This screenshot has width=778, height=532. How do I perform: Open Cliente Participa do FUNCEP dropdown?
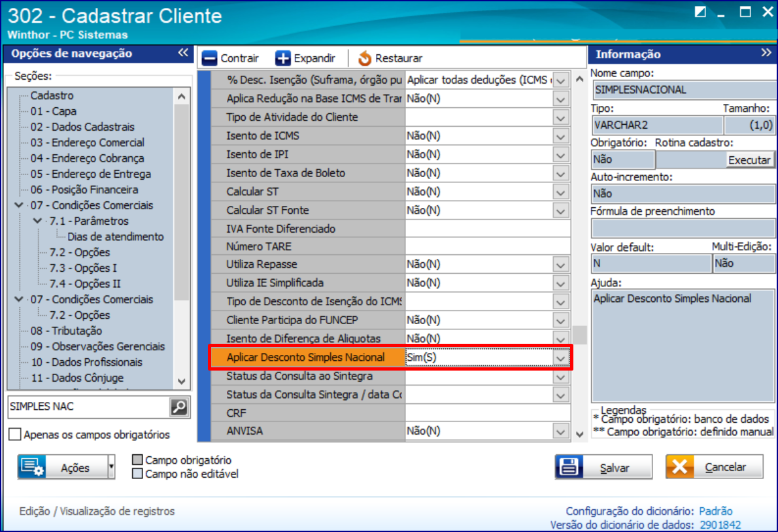click(x=561, y=320)
